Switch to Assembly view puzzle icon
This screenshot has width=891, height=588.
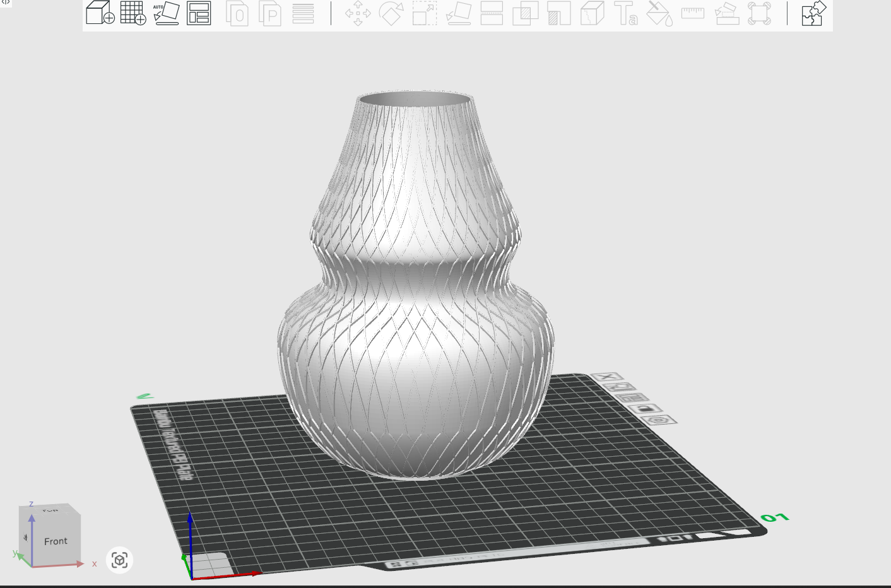click(x=813, y=13)
